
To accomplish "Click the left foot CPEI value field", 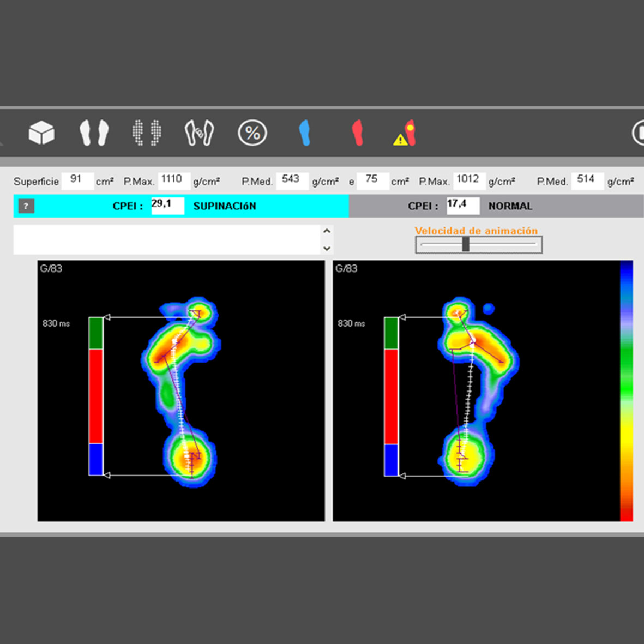I will click(x=167, y=206).
